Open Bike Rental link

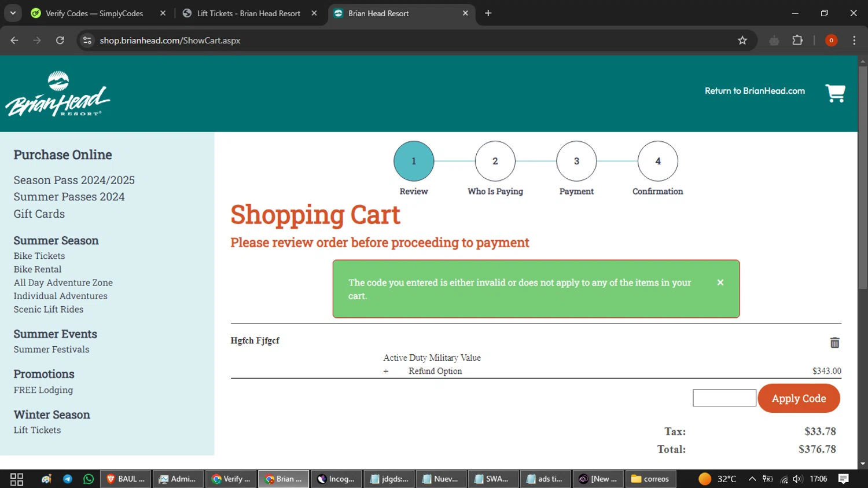coord(38,269)
